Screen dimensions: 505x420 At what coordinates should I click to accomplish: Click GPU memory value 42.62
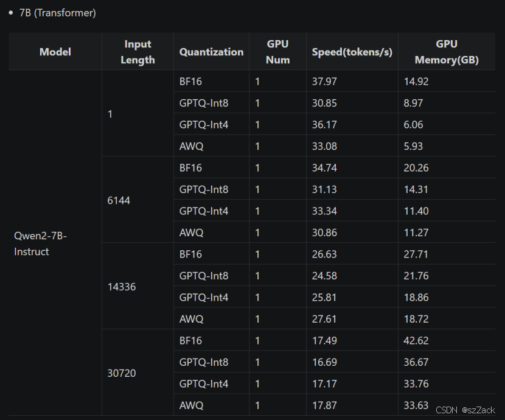[416, 340]
